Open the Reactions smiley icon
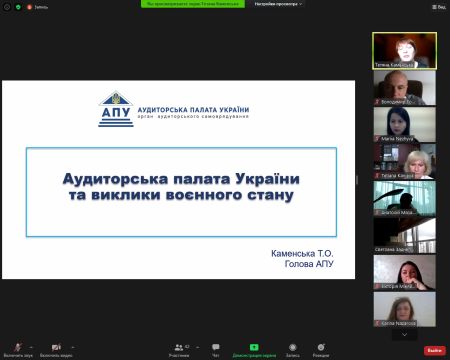The width and height of the screenshot is (450, 360). 321,347
